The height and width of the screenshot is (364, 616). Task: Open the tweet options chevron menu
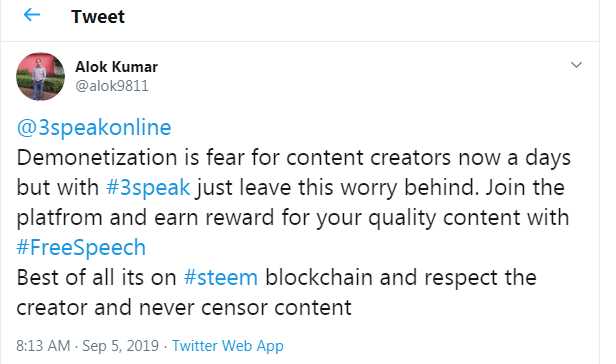point(576,65)
